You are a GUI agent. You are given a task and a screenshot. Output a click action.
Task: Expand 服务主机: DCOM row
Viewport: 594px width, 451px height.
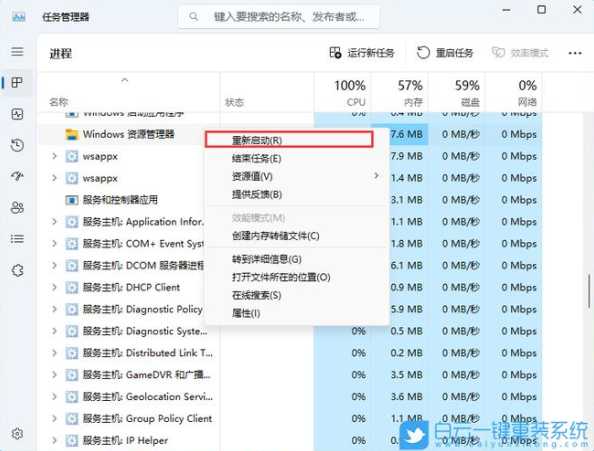(54, 265)
